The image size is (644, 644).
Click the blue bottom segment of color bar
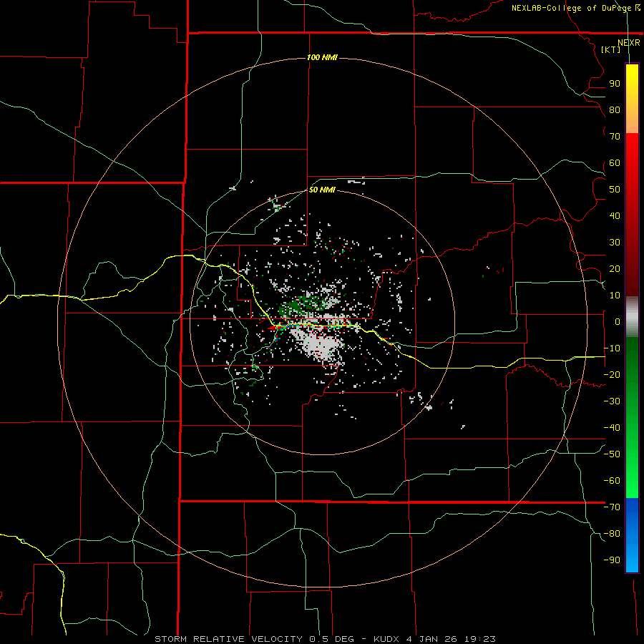632,535
